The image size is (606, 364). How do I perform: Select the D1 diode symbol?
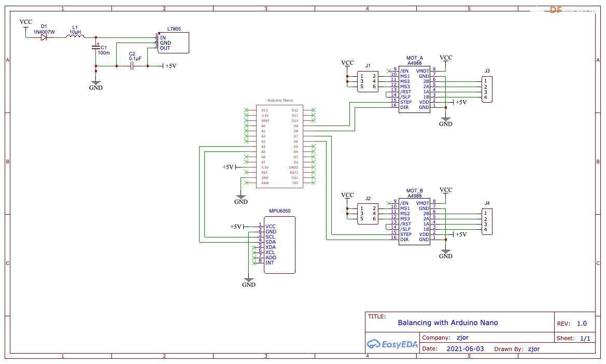click(x=44, y=37)
